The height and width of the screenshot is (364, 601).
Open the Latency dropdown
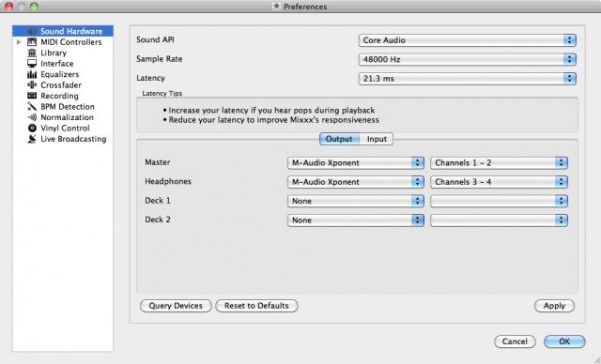tap(468, 79)
